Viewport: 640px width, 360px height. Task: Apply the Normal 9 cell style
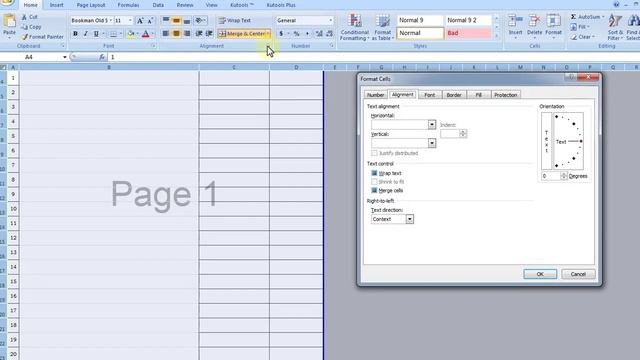(x=420, y=20)
